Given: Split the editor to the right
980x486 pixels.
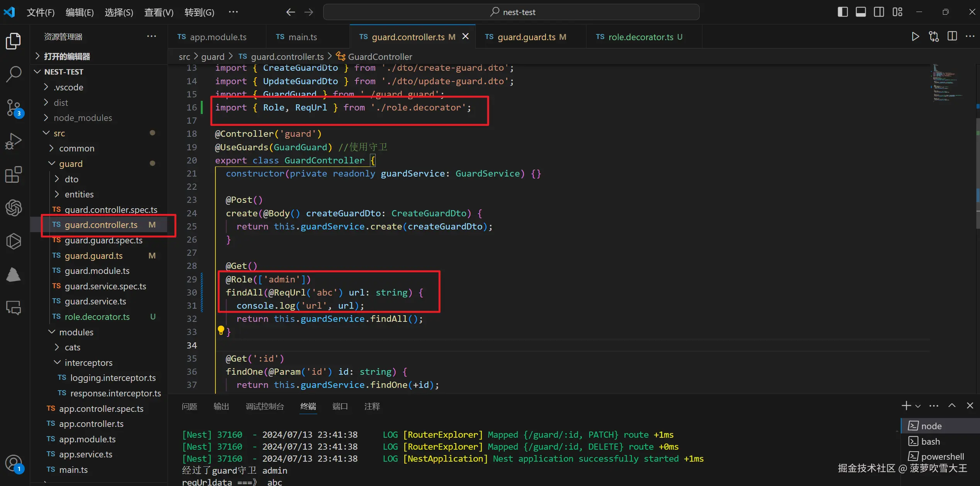Looking at the screenshot, I should coord(952,37).
